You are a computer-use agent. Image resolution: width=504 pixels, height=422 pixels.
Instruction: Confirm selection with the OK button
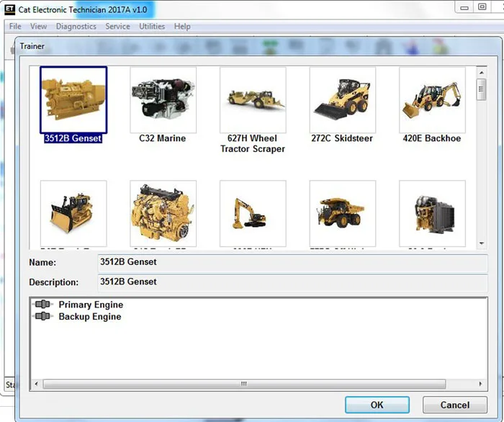click(377, 405)
